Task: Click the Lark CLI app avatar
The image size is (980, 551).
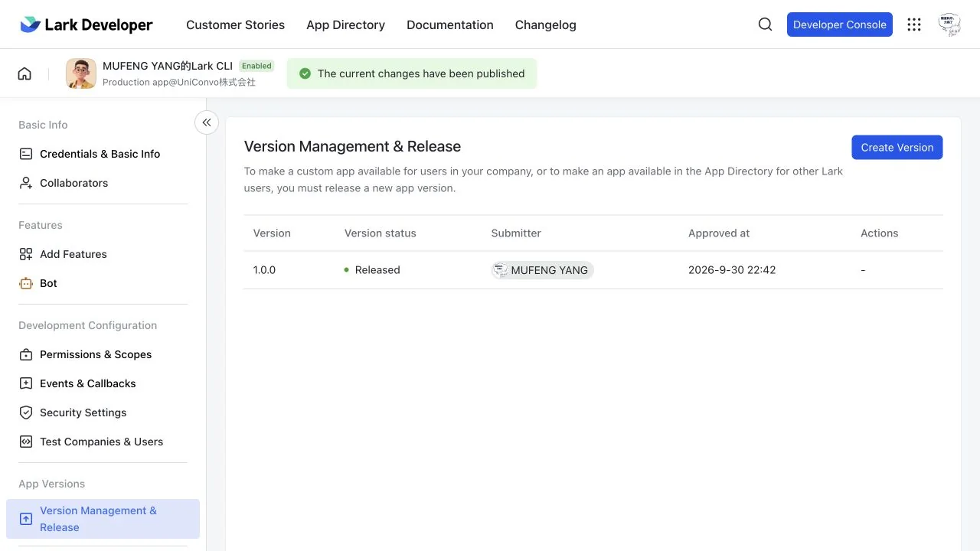Action: pyautogui.click(x=81, y=73)
